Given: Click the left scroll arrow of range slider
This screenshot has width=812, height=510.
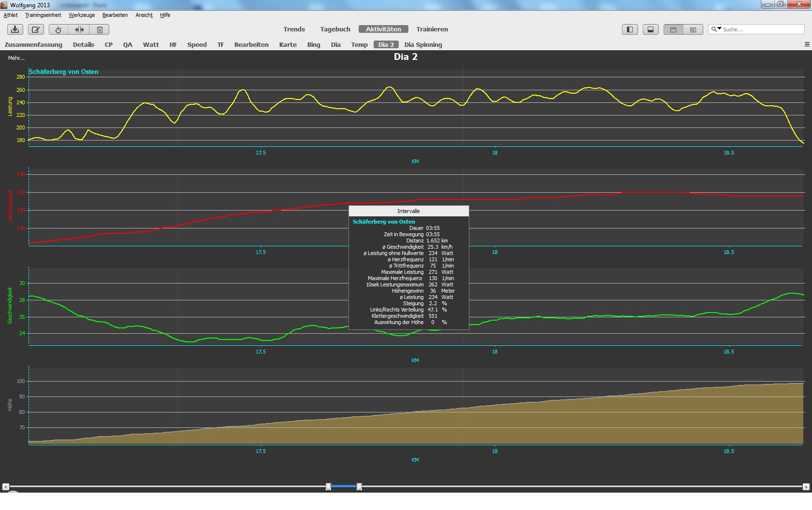Looking at the screenshot, I should click(5, 487).
